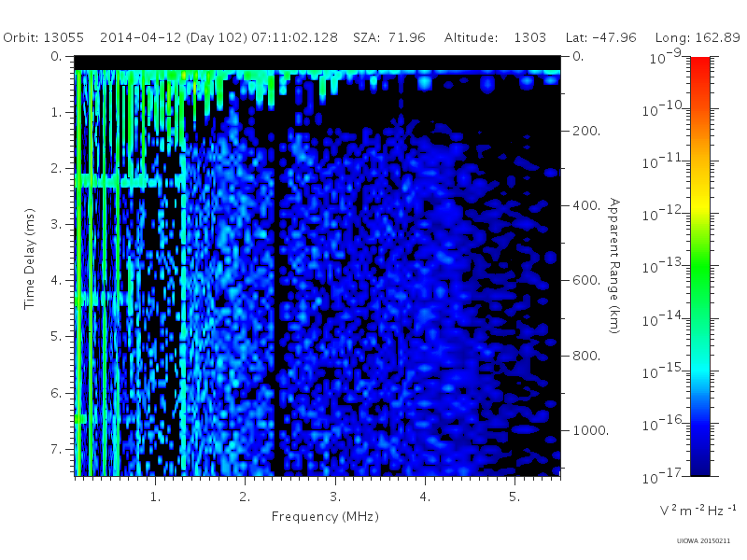Click the '5.' frequency axis tick label
Image resolution: width=747 pixels, height=560 pixels.
click(514, 497)
